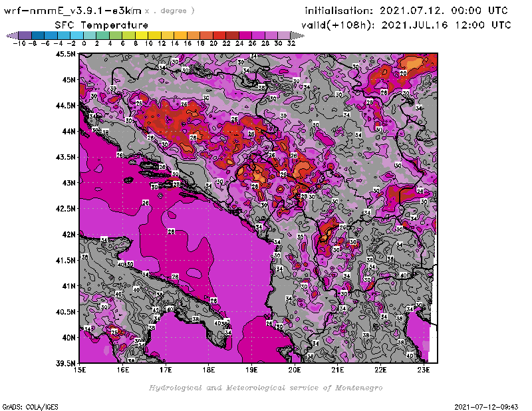Pick the legend swatch between -10 and -8
This screenshot has height=411, width=532.
coord(25,35)
